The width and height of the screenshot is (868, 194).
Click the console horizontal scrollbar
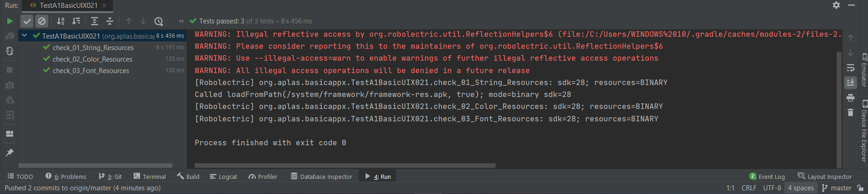point(344,165)
